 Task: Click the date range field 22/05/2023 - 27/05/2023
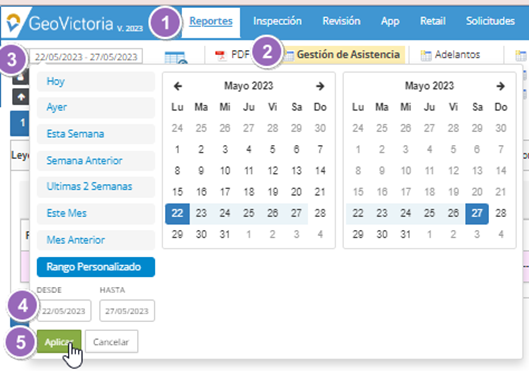tap(86, 57)
